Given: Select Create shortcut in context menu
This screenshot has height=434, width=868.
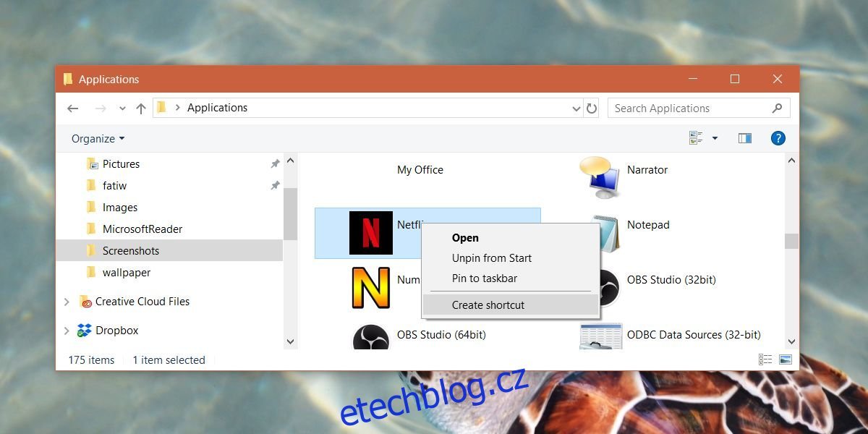Looking at the screenshot, I should click(x=511, y=305).
